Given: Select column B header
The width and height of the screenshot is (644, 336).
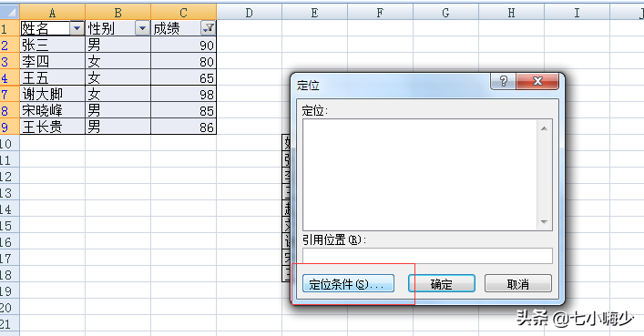Looking at the screenshot, I should click(x=118, y=13).
